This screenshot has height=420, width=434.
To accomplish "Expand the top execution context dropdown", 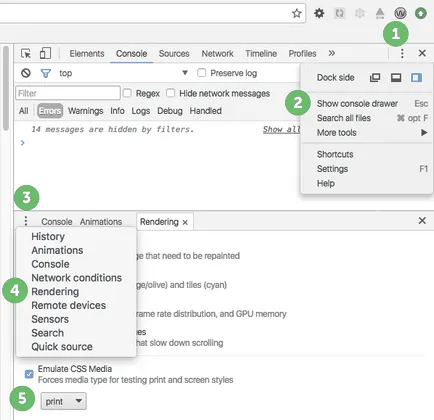I will click(185, 73).
